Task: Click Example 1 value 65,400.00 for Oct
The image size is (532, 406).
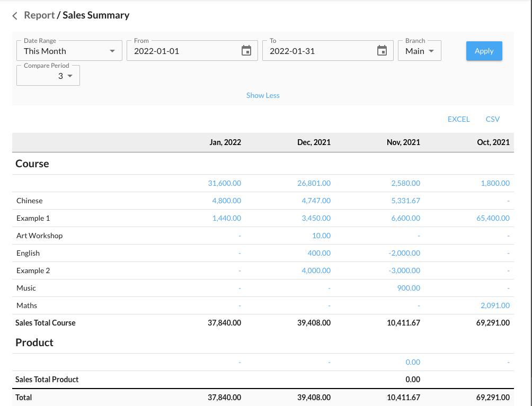Action: pos(493,218)
